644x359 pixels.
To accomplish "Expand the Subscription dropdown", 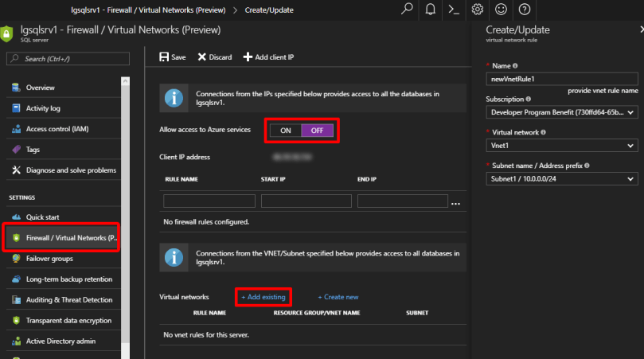I will click(x=561, y=113).
